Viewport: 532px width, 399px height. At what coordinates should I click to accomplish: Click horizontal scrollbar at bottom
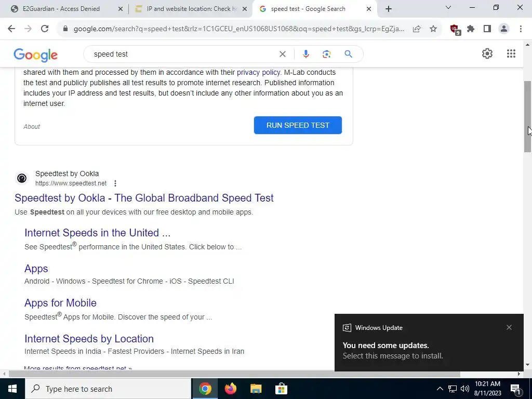pyautogui.click(x=234, y=374)
